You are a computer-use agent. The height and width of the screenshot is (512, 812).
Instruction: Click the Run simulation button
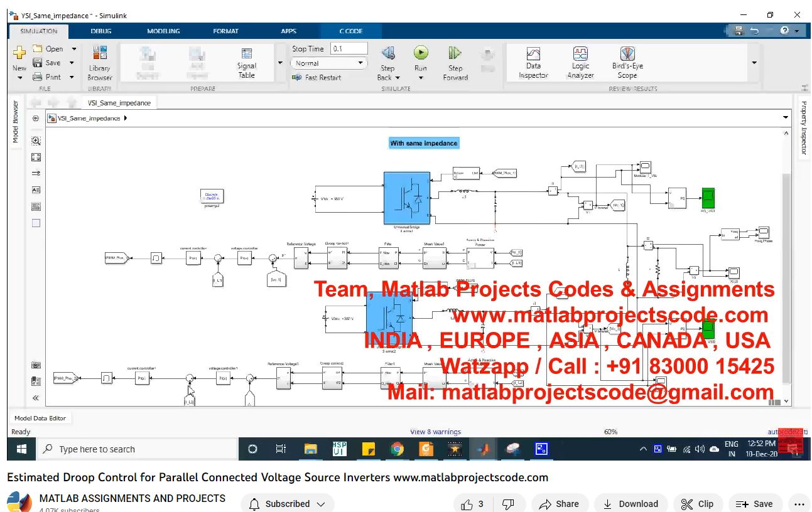(x=421, y=53)
